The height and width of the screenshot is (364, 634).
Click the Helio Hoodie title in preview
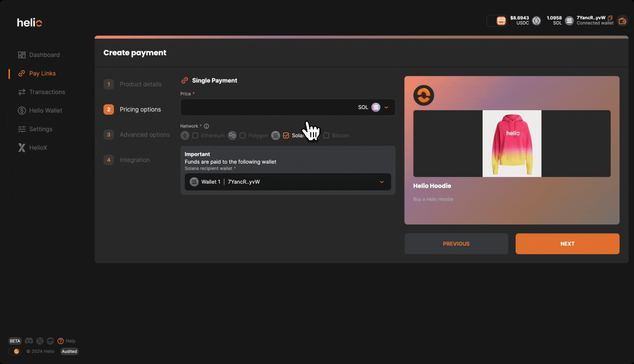tap(432, 186)
